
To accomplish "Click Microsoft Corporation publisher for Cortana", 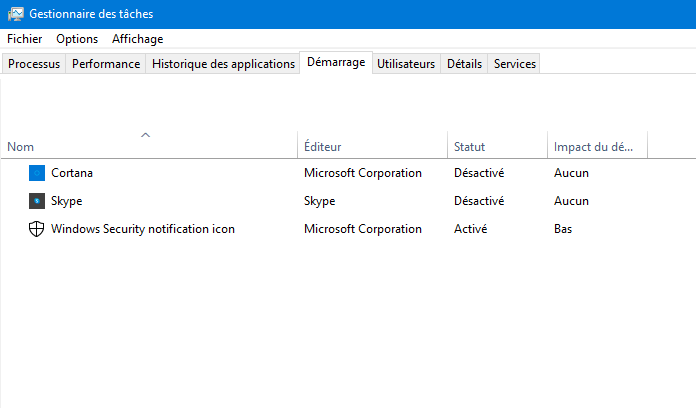I will click(x=363, y=173).
